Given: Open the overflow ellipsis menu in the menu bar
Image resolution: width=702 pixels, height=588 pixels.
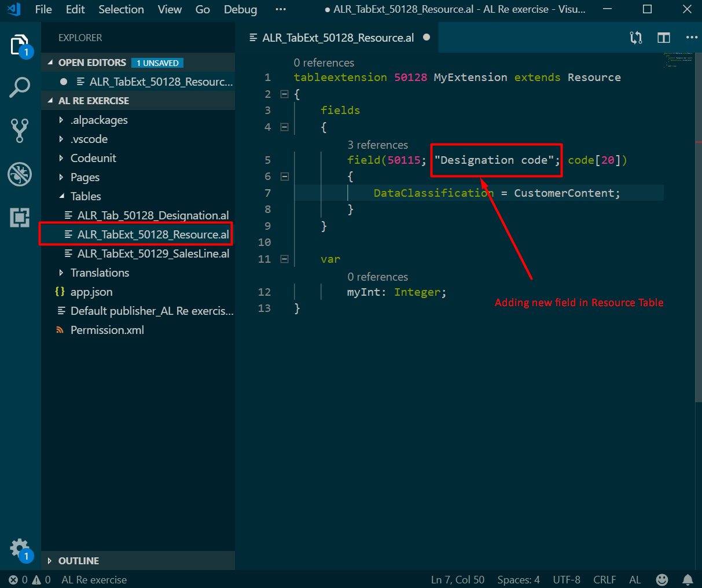Looking at the screenshot, I should 281,9.
